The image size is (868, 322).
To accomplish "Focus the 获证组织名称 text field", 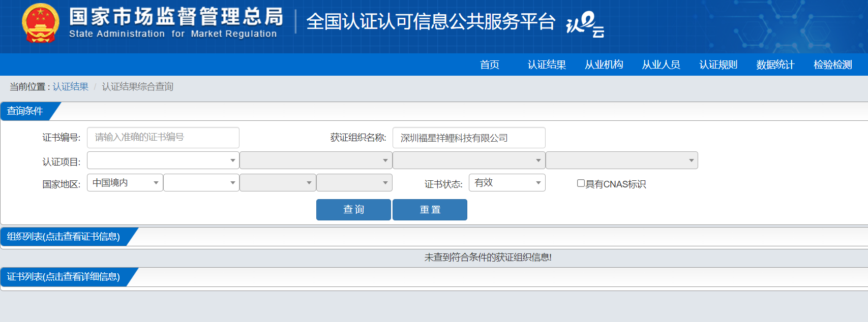I will (x=469, y=138).
